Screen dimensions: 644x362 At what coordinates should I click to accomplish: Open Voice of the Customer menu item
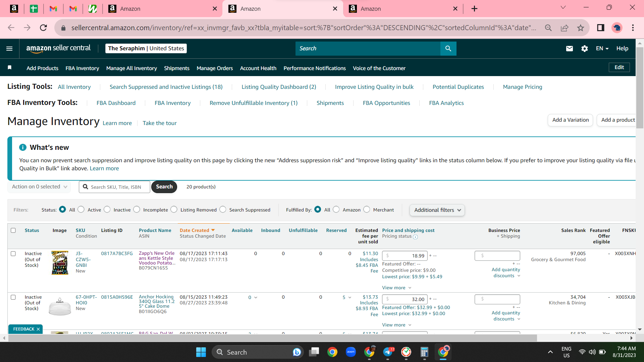(x=379, y=68)
